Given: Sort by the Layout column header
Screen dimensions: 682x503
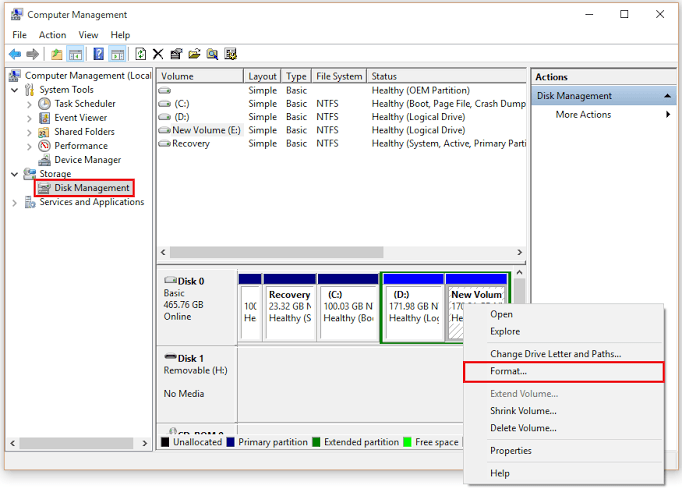Looking at the screenshot, I should pos(262,76).
